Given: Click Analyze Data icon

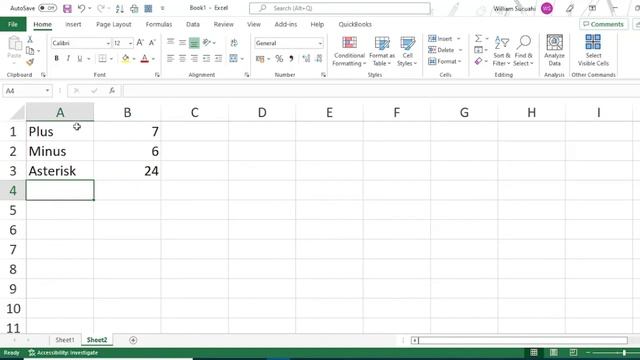Looking at the screenshot, I should click(x=554, y=50).
